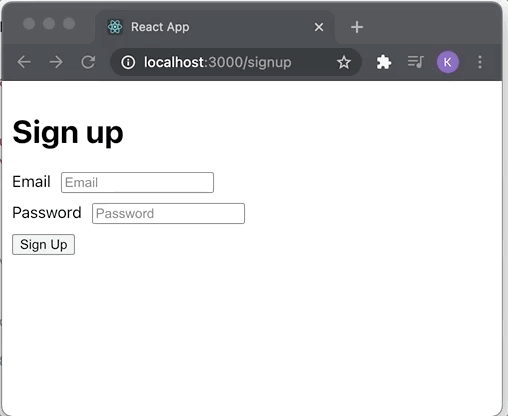Screen dimensions: 508x416
Task: Click the red close window button
Action: (29, 24)
